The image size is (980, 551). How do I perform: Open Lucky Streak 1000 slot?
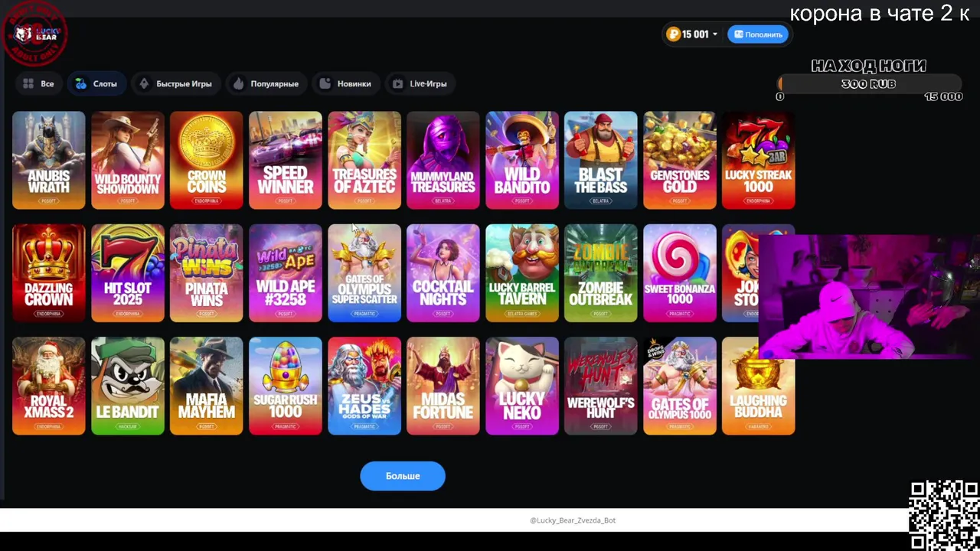(x=759, y=160)
